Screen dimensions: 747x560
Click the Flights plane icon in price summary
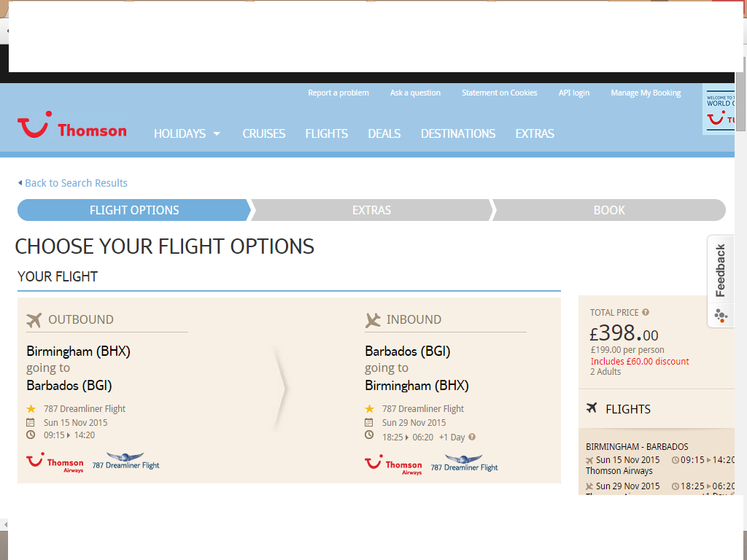coord(592,408)
